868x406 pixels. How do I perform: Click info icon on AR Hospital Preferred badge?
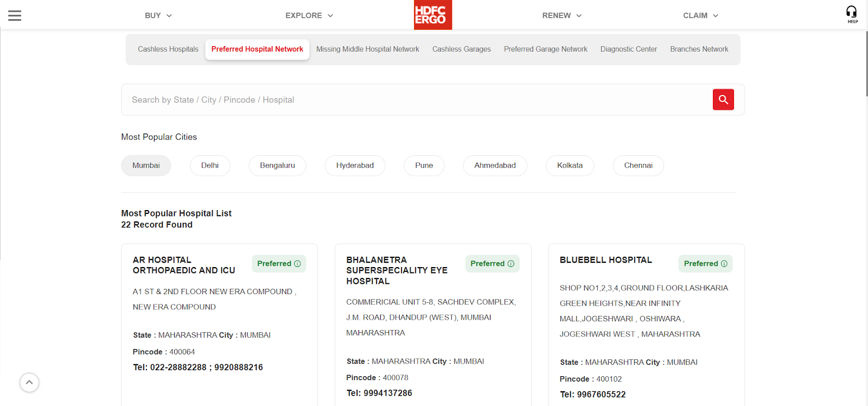297,264
